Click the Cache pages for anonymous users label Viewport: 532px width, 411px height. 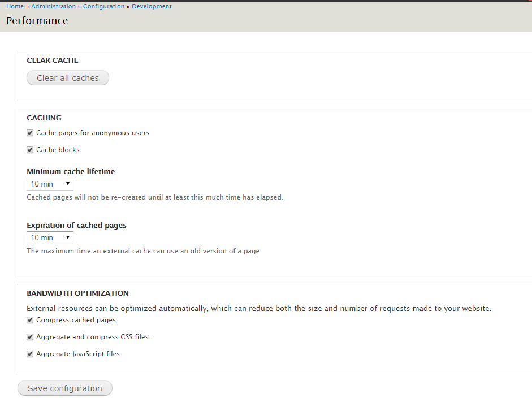(x=93, y=133)
